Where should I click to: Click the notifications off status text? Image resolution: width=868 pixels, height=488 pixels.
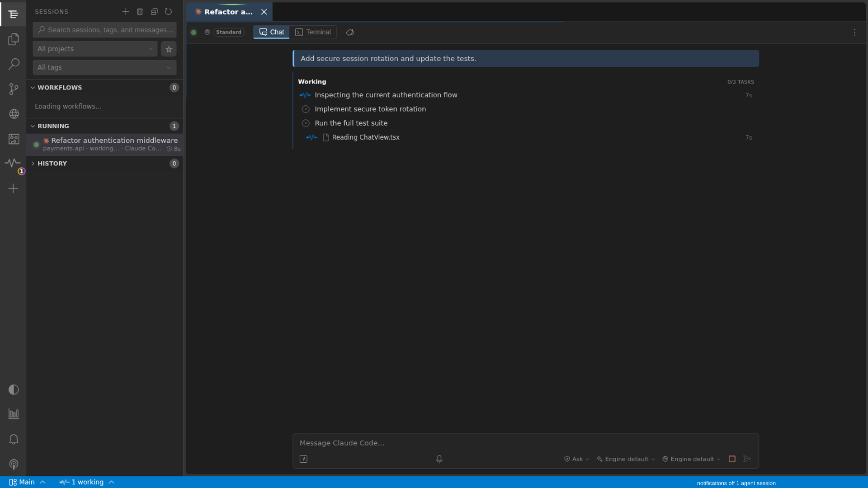tap(716, 483)
